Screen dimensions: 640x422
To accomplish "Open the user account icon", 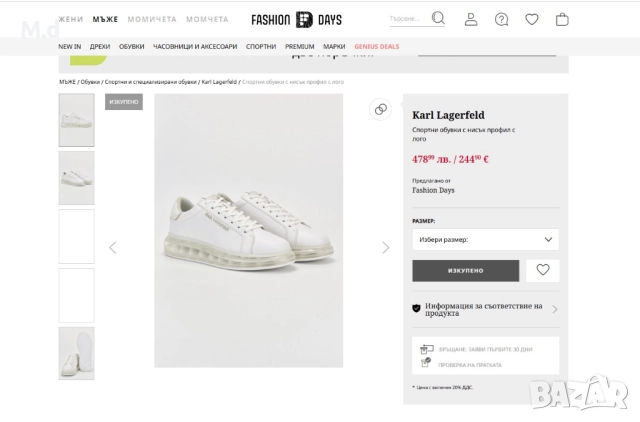I will [x=471, y=19].
